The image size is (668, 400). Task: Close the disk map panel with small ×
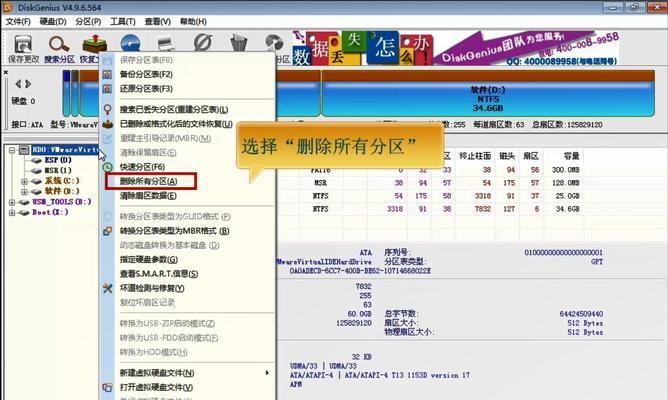coord(6,72)
